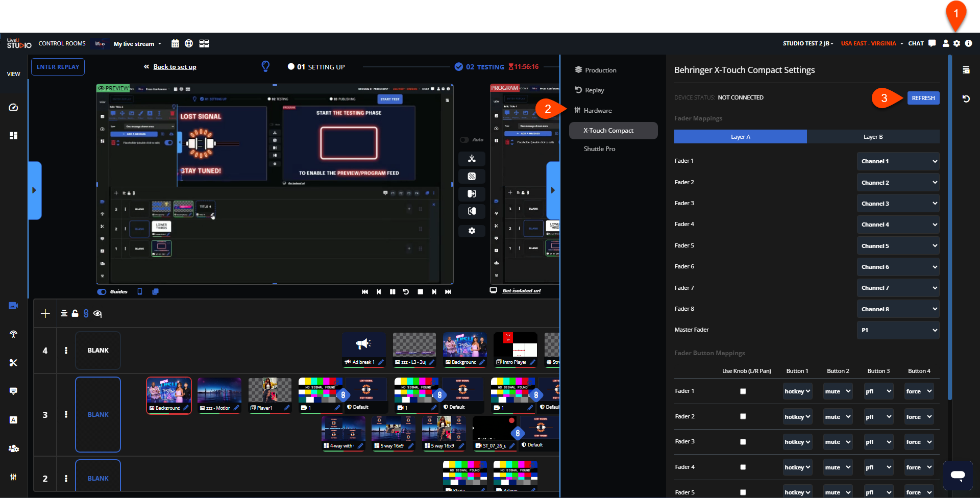
Task: Click the calendar icon beside My live stream
Action: pos(175,44)
